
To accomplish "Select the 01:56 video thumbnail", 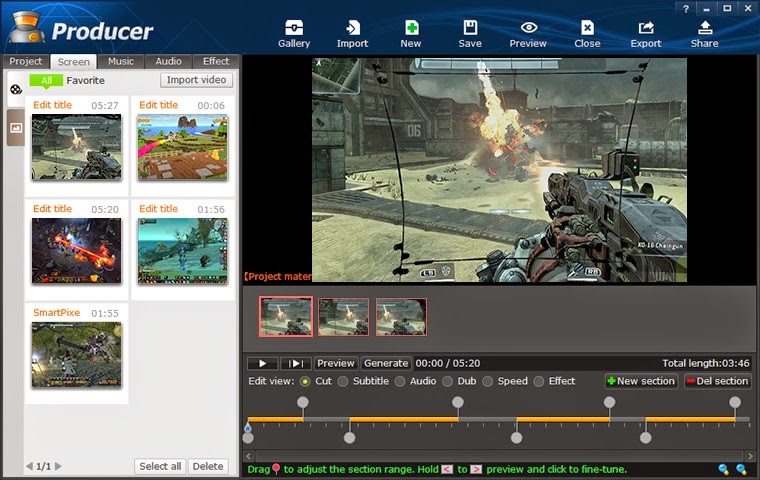I will (x=182, y=251).
